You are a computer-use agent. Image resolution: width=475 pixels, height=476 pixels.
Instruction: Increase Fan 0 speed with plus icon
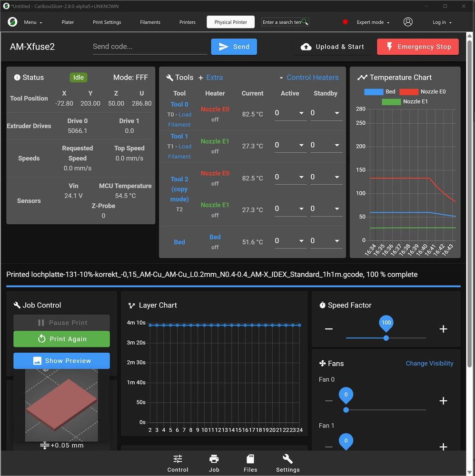pyautogui.click(x=443, y=401)
